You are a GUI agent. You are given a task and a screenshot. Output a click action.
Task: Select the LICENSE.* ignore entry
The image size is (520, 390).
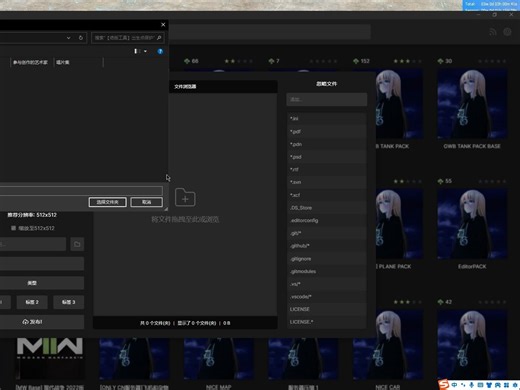pos(327,322)
